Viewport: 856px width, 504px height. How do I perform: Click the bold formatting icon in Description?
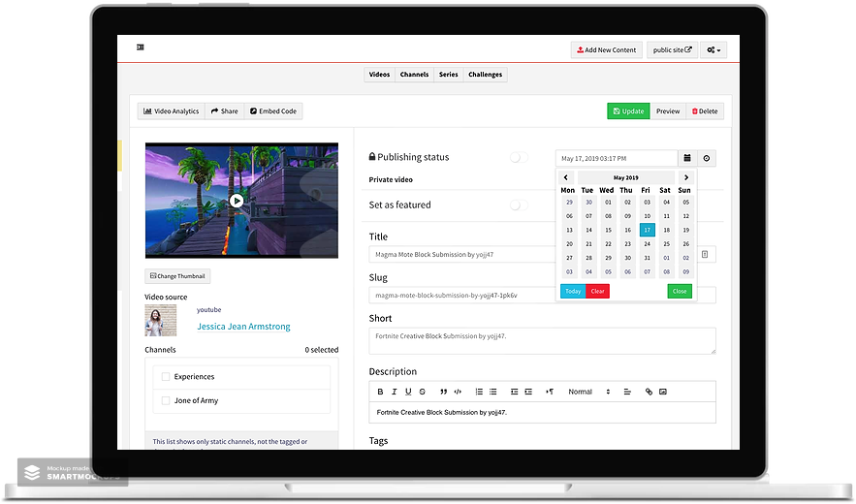click(381, 392)
